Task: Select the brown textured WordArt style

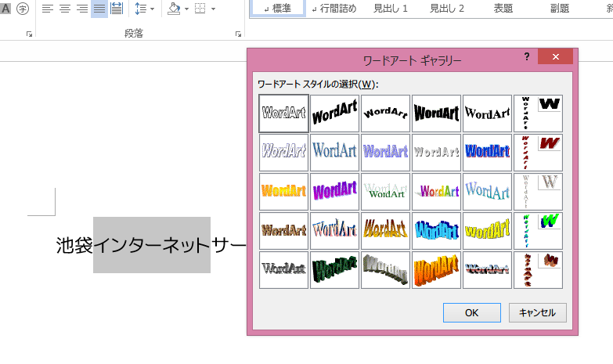Action: [x=284, y=231]
